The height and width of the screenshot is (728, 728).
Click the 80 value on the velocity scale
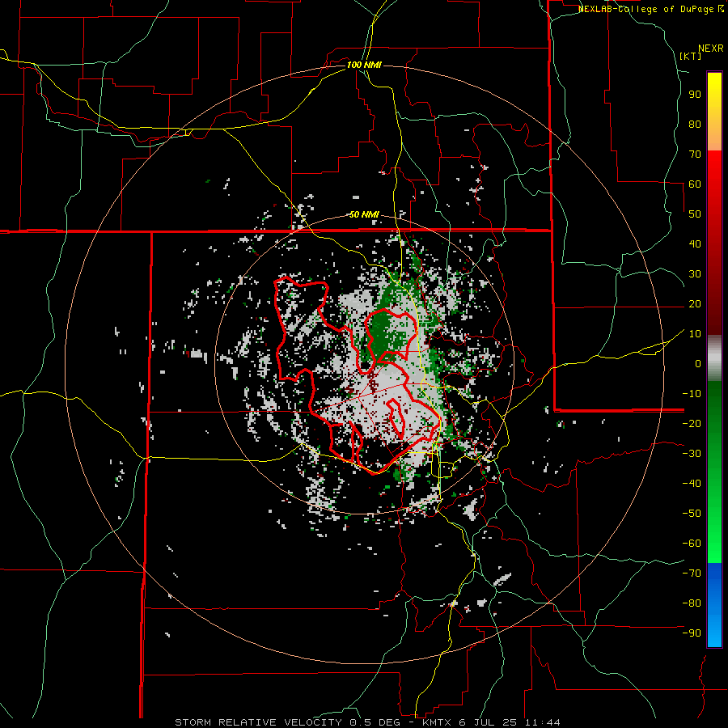(695, 125)
